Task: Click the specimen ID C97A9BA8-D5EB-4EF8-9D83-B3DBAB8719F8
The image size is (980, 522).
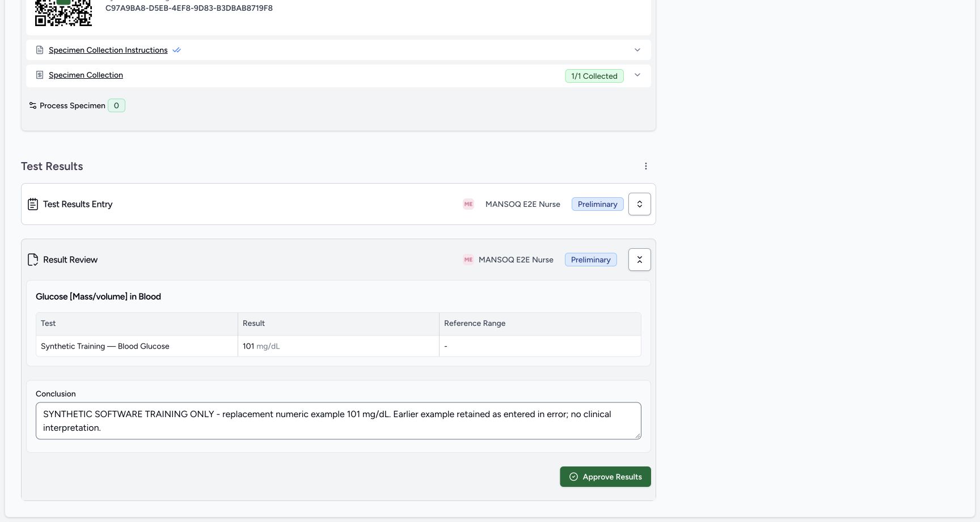Action: coord(189,8)
